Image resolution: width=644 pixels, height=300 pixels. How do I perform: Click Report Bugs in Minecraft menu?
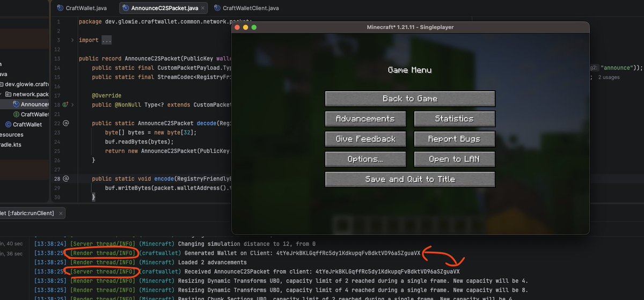tap(455, 139)
